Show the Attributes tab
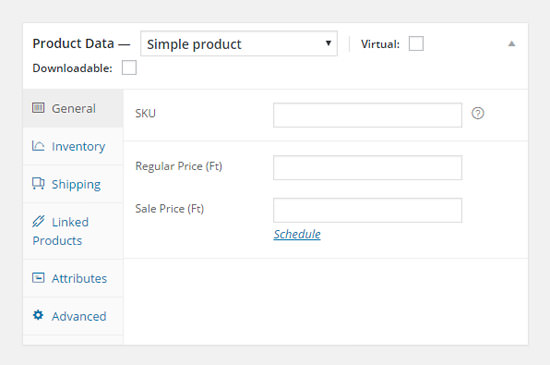Image resolution: width=550 pixels, height=365 pixels. tap(73, 278)
